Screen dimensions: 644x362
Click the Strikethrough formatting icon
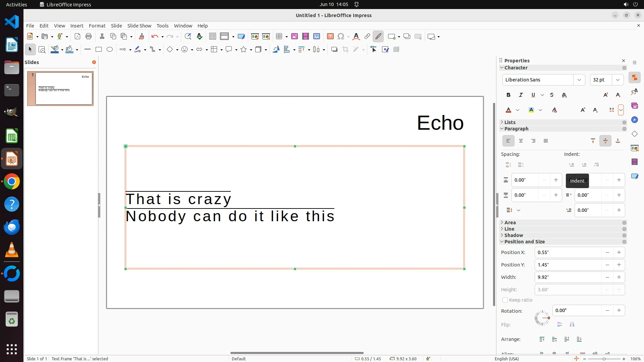pyautogui.click(x=552, y=95)
